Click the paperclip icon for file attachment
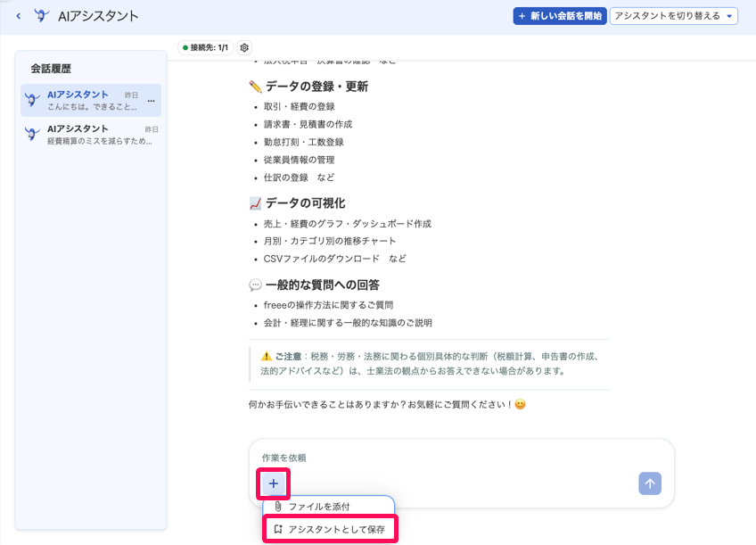This screenshot has height=545, width=756. coord(278,507)
